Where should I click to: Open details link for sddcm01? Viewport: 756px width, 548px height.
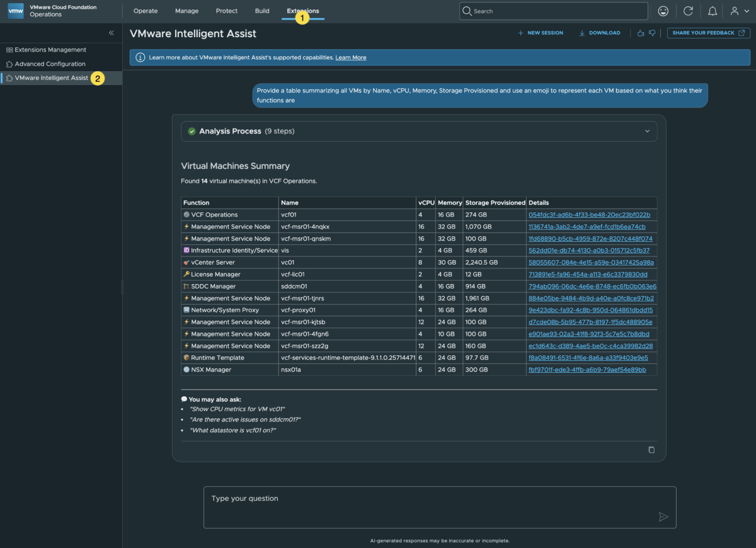point(592,286)
